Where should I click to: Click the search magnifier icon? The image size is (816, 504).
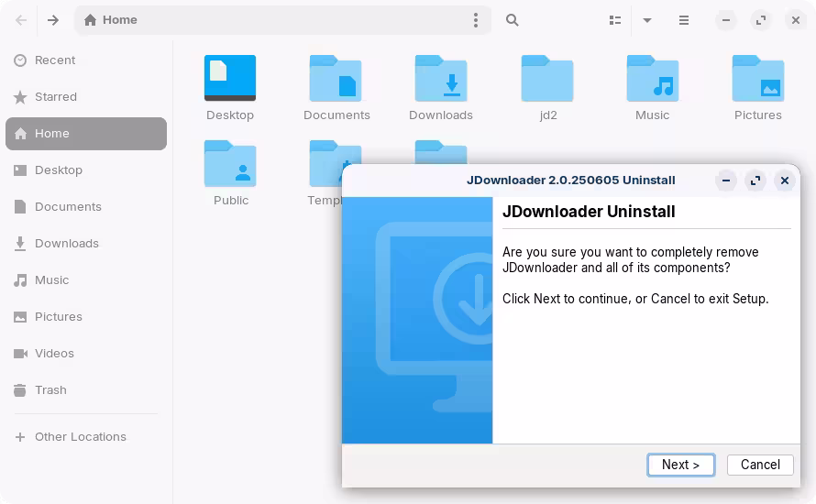(x=513, y=20)
